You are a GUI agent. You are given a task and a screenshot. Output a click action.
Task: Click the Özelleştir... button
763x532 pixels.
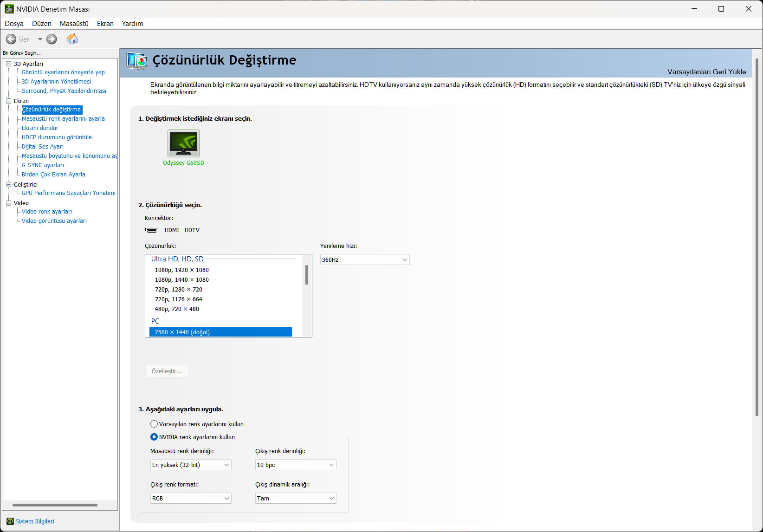pos(167,371)
